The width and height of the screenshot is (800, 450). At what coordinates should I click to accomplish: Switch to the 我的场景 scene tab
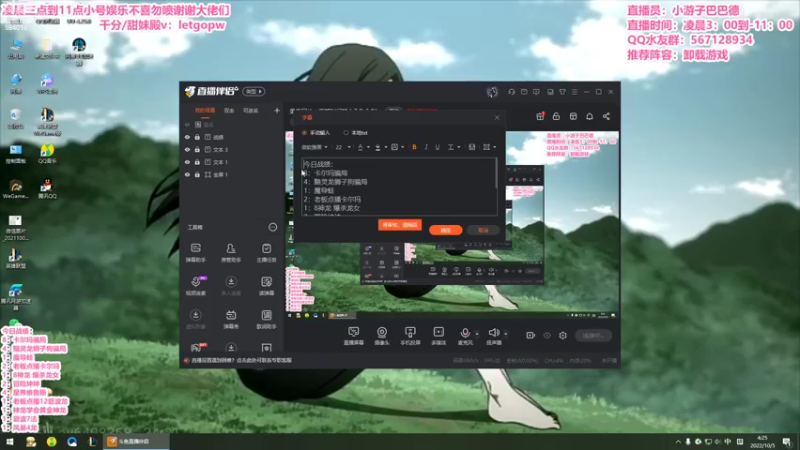(x=205, y=111)
